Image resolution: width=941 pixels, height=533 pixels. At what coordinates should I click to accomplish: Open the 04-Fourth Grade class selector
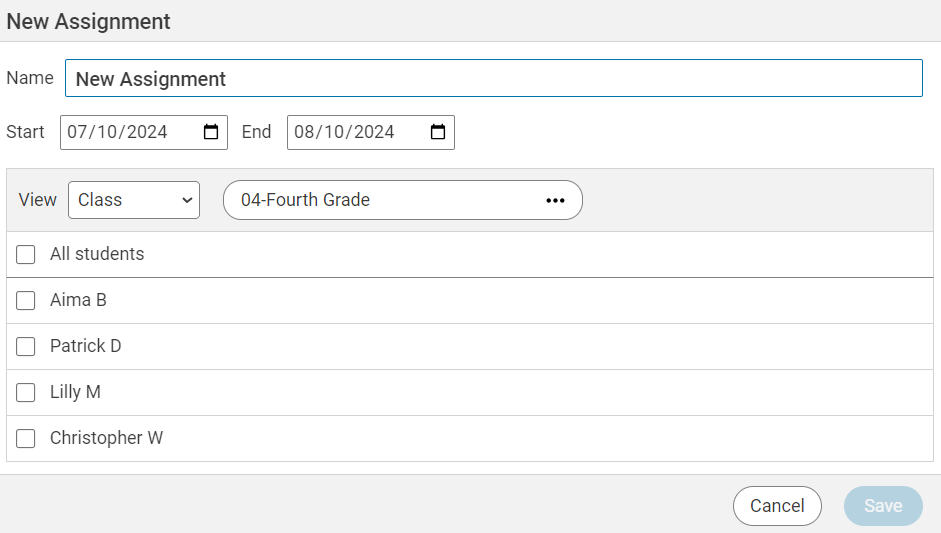403,200
